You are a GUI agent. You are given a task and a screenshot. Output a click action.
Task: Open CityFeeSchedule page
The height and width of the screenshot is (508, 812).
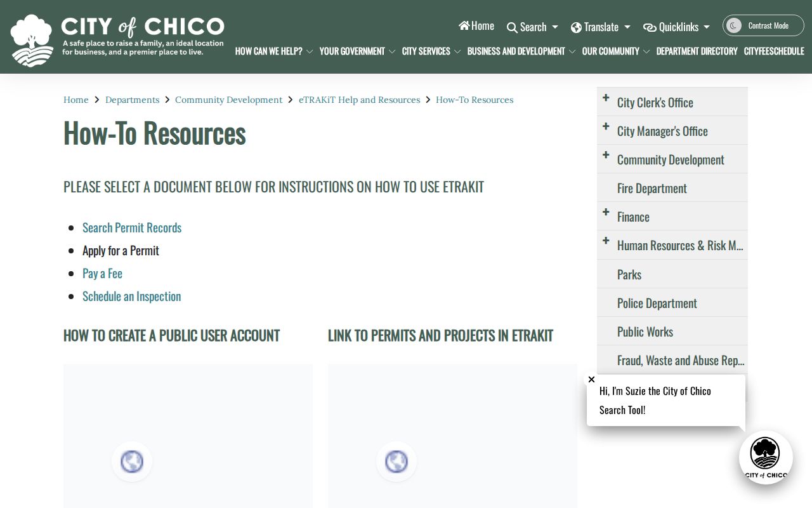[774, 51]
